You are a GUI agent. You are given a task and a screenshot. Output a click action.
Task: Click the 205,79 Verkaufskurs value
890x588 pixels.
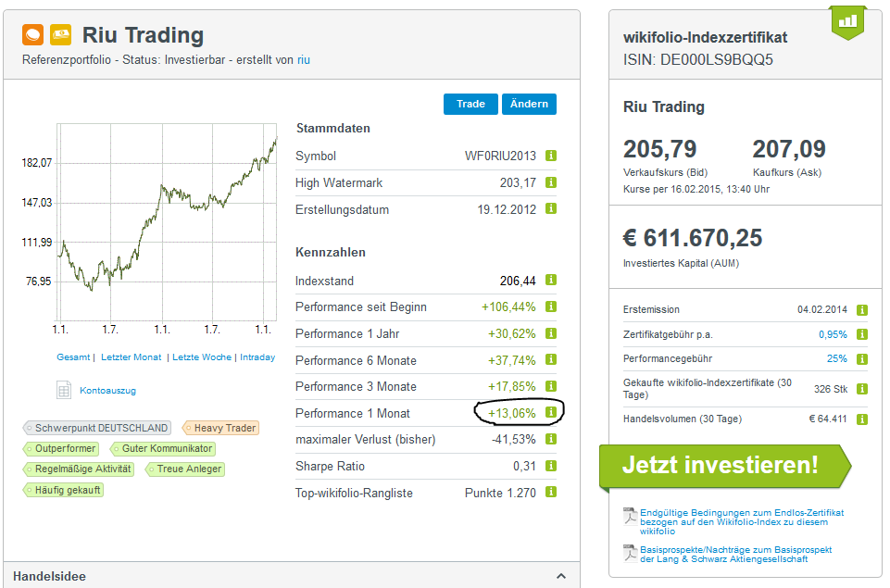click(659, 149)
